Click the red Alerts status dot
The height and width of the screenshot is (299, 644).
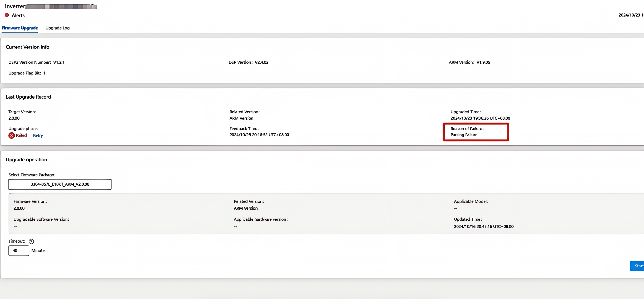7,15
